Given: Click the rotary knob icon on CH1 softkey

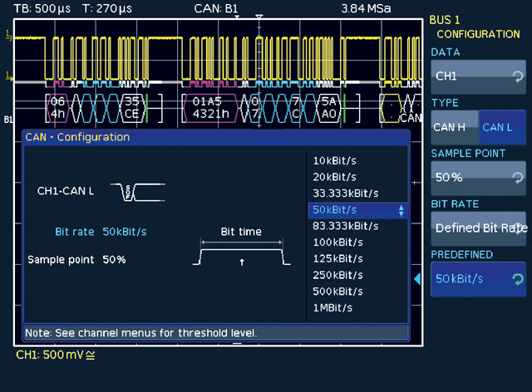Looking at the screenshot, I should pyautogui.click(x=518, y=77).
